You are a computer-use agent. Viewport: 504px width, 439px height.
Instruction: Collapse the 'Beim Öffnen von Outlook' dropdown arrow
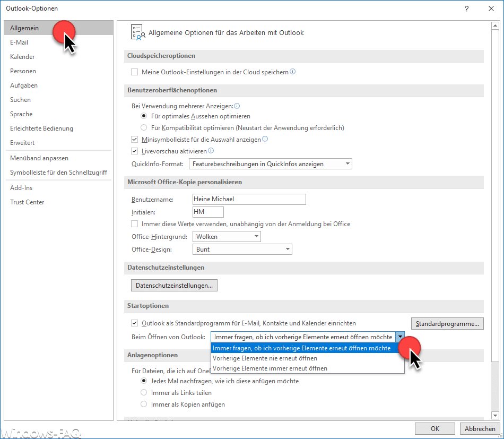pos(400,337)
